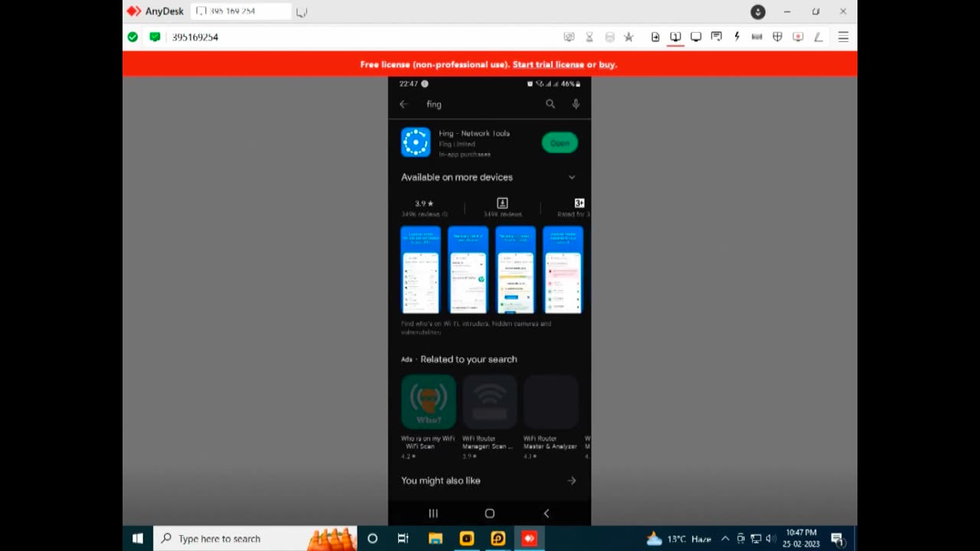Click the favorite star icon in AnyDesk toolbar
980x551 pixels.
629,37
